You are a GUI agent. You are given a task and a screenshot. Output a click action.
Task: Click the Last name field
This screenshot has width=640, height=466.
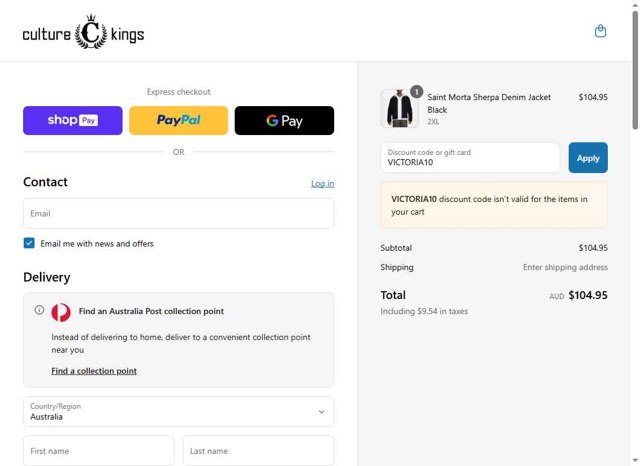(x=258, y=450)
